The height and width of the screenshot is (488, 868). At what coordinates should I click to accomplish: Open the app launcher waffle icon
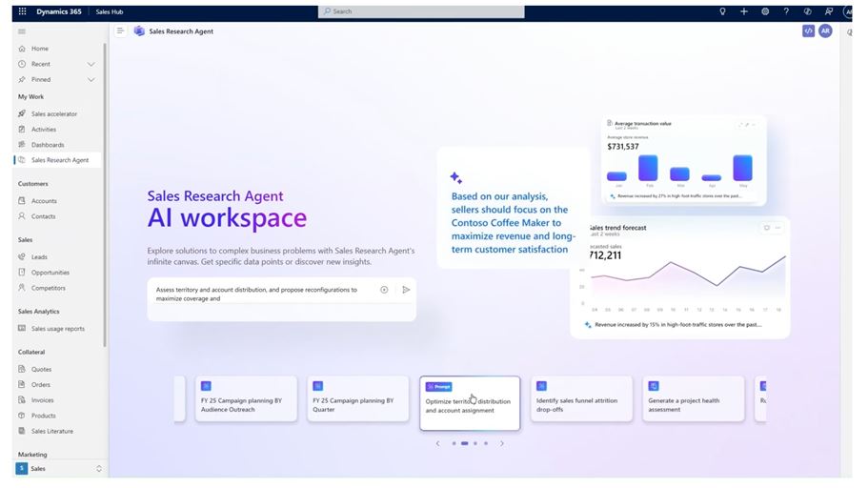[x=22, y=11]
